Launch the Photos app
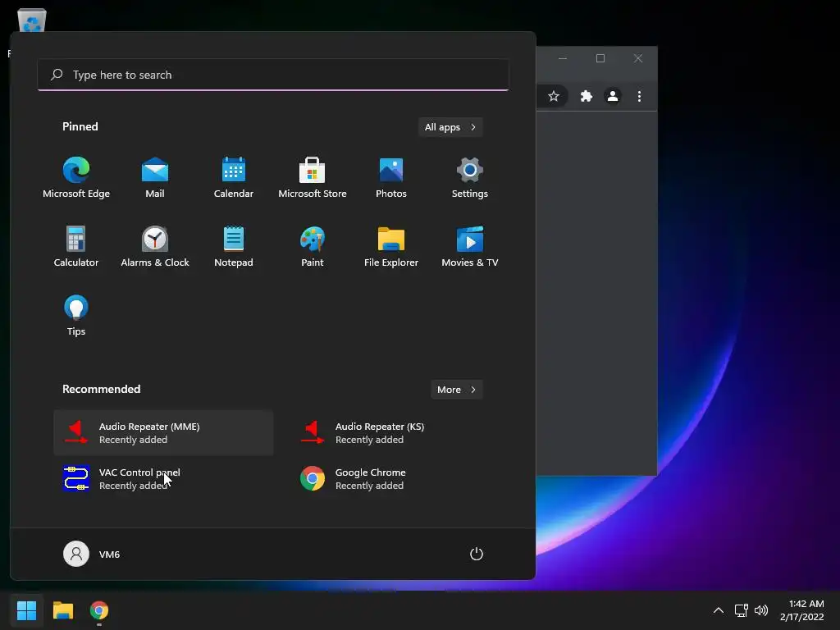 click(x=391, y=178)
